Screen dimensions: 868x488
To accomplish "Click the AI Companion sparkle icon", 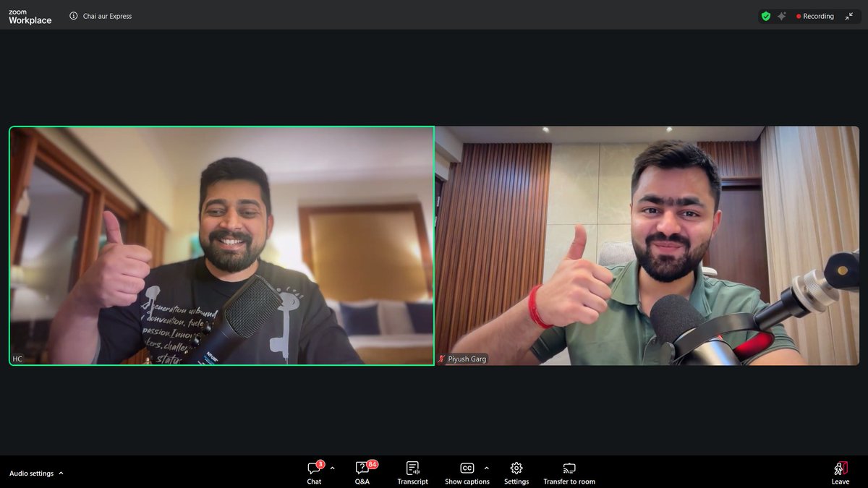I will click(x=783, y=15).
